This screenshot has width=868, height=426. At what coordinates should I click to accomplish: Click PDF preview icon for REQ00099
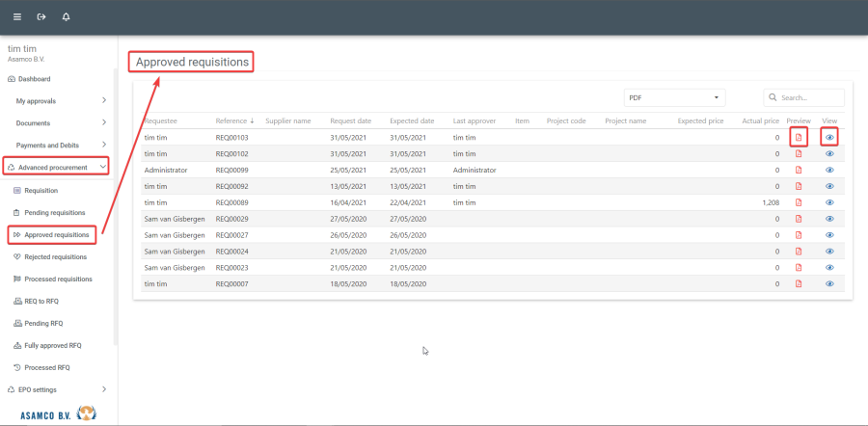point(798,170)
